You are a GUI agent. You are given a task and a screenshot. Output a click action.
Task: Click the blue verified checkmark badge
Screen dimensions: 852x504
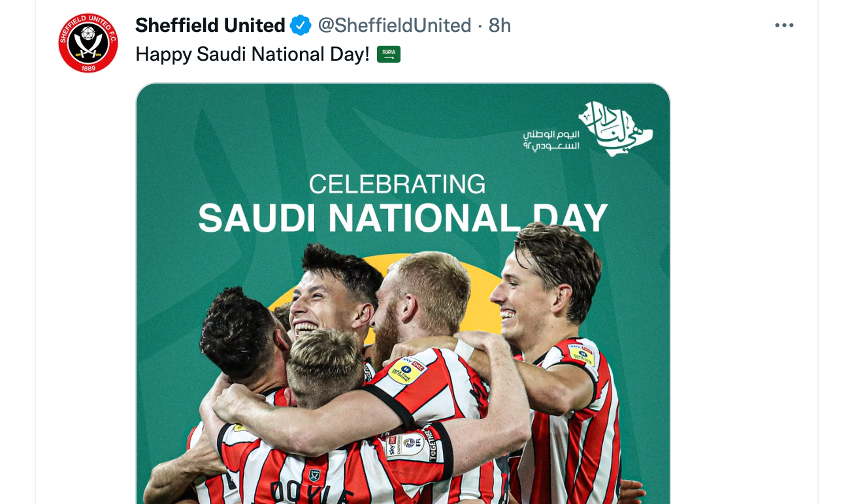301,25
